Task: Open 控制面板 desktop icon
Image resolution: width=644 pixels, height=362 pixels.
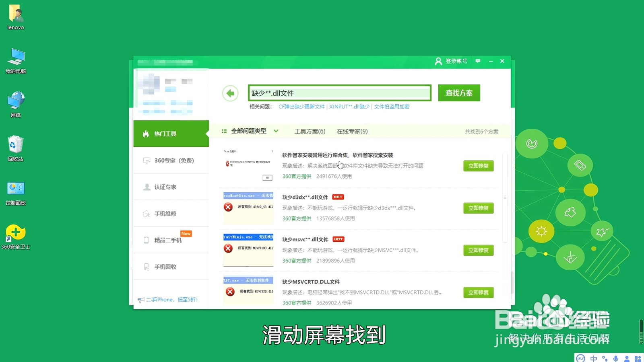Action: pos(16,193)
